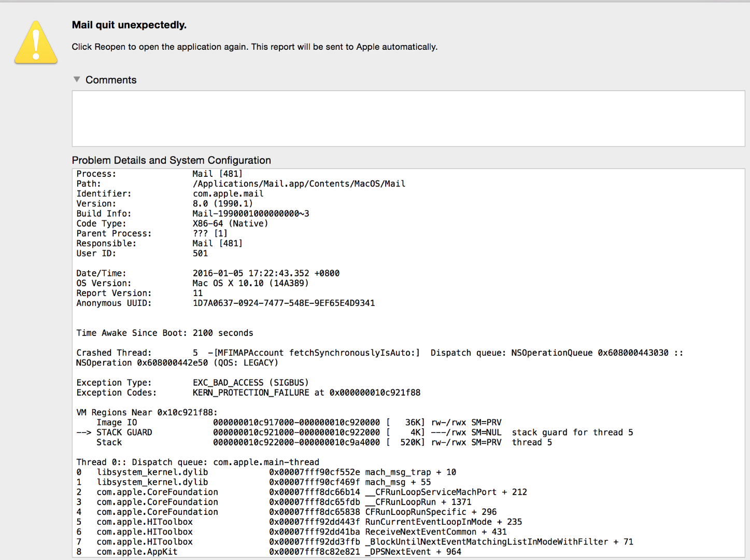The width and height of the screenshot is (750, 560).
Task: Click the code type "X86-64 (Native)"
Action: (231, 223)
